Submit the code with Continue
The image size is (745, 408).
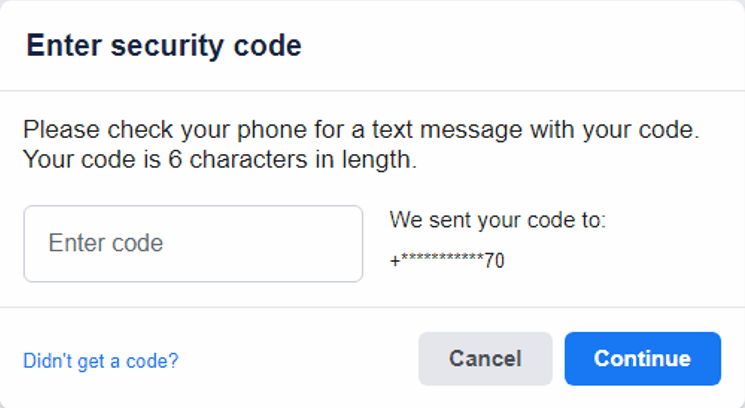click(642, 359)
